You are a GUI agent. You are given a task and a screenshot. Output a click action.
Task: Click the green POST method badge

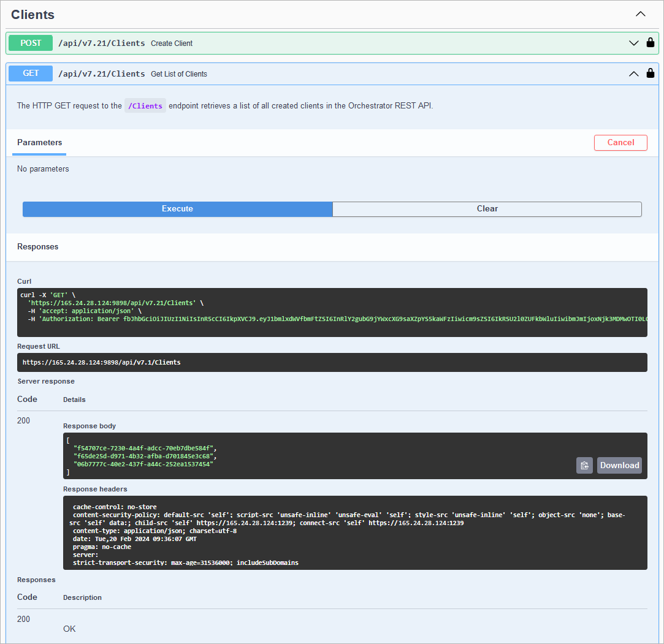pos(31,43)
